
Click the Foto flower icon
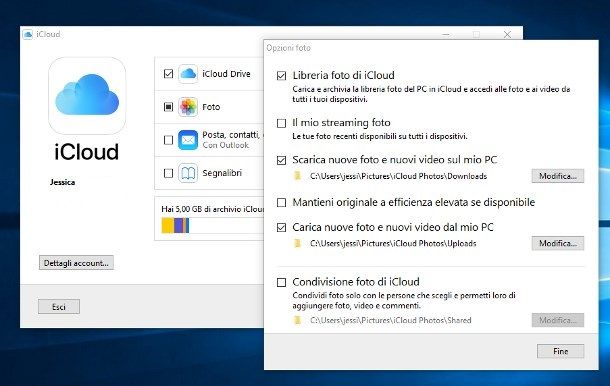(x=188, y=107)
